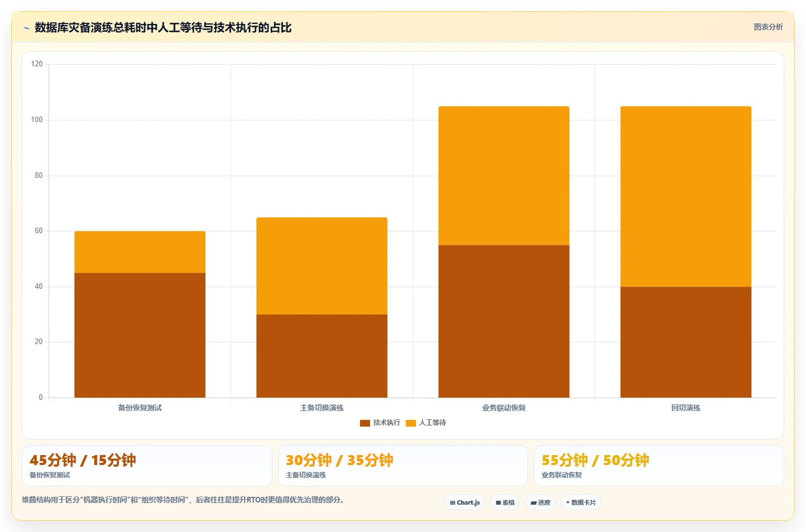Click the y-axis value 60
806x532 pixels.
click(39, 231)
